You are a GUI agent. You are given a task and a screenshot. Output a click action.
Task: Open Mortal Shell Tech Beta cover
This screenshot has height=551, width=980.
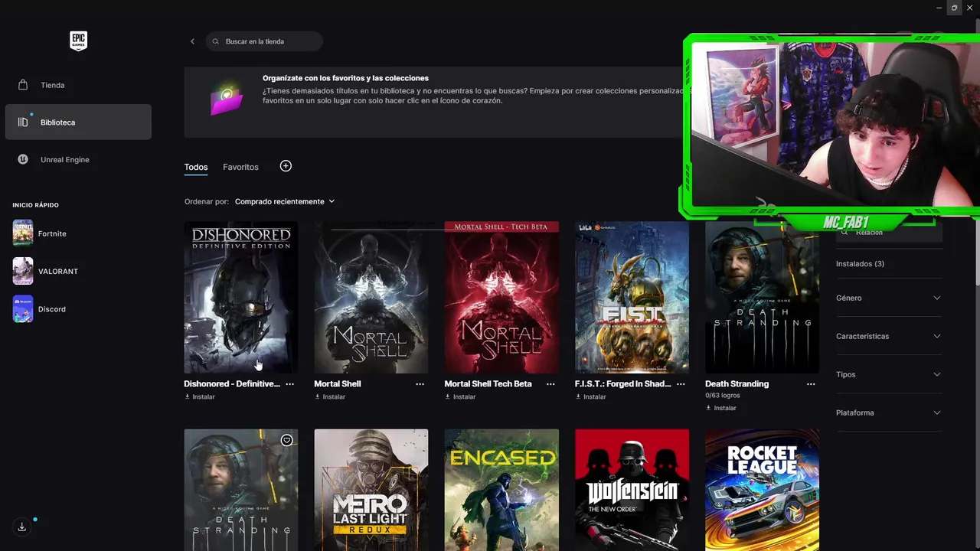tap(501, 298)
